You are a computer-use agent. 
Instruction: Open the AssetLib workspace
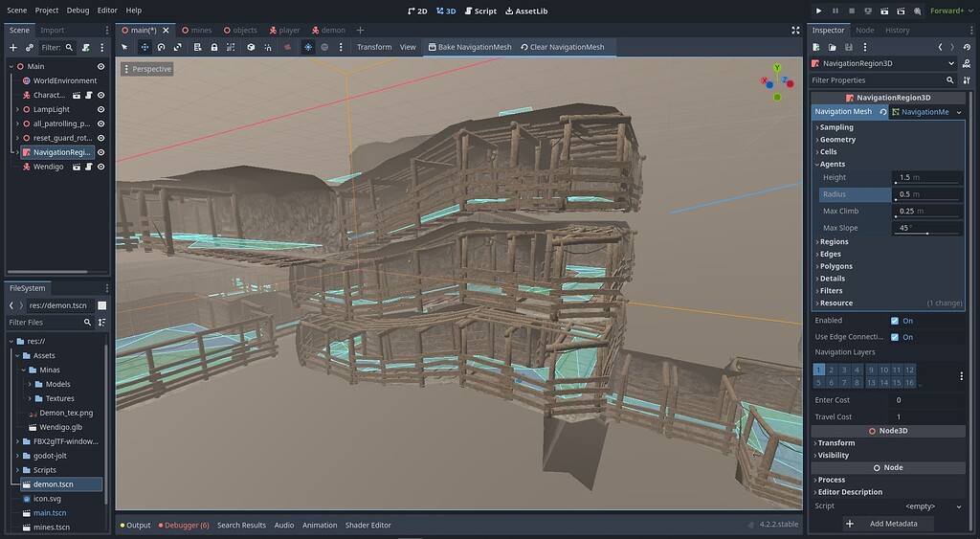coord(526,11)
